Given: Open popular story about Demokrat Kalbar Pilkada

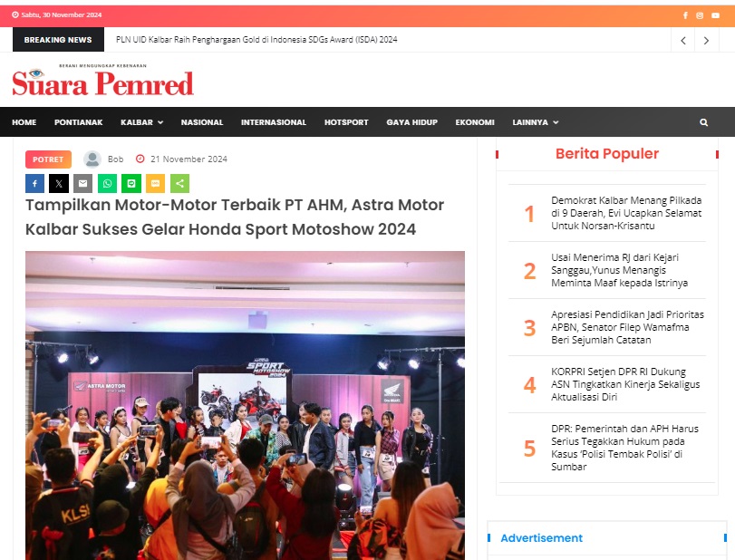Looking at the screenshot, I should [626, 213].
